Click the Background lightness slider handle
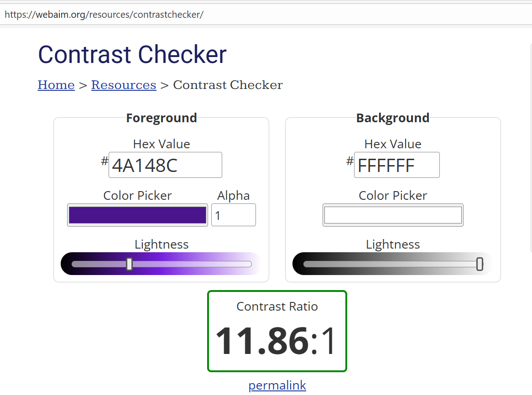Screen dimensions: 532x395 coord(480,264)
